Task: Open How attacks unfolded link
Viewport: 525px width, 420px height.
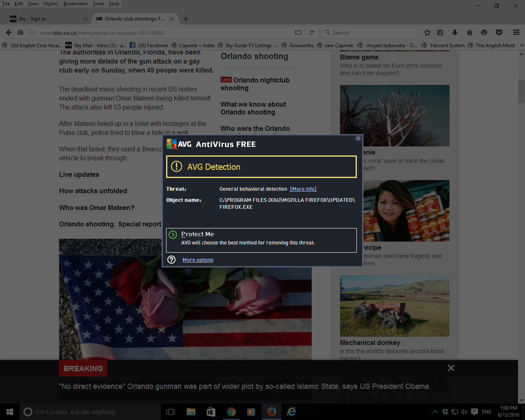Action: [93, 191]
